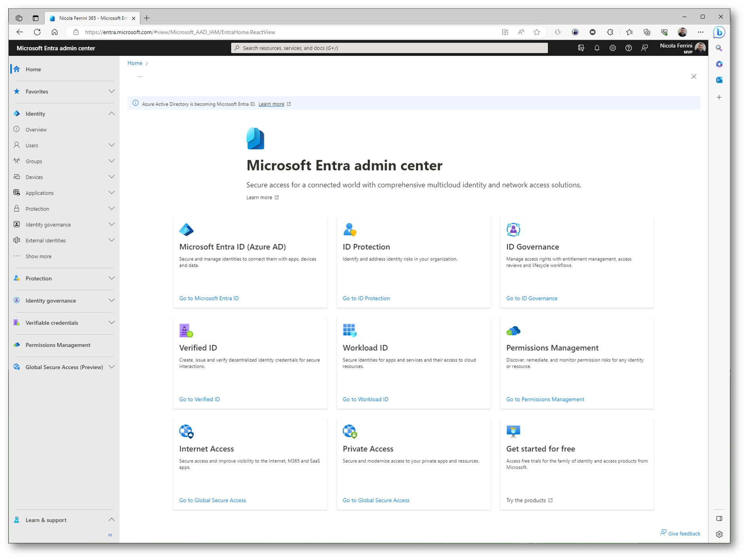Add page to favorites with star icon

click(537, 32)
